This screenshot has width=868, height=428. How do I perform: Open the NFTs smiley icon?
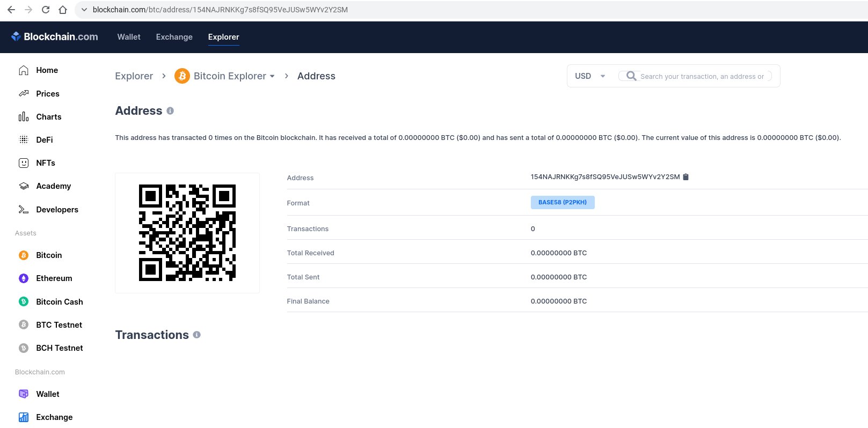tap(24, 163)
